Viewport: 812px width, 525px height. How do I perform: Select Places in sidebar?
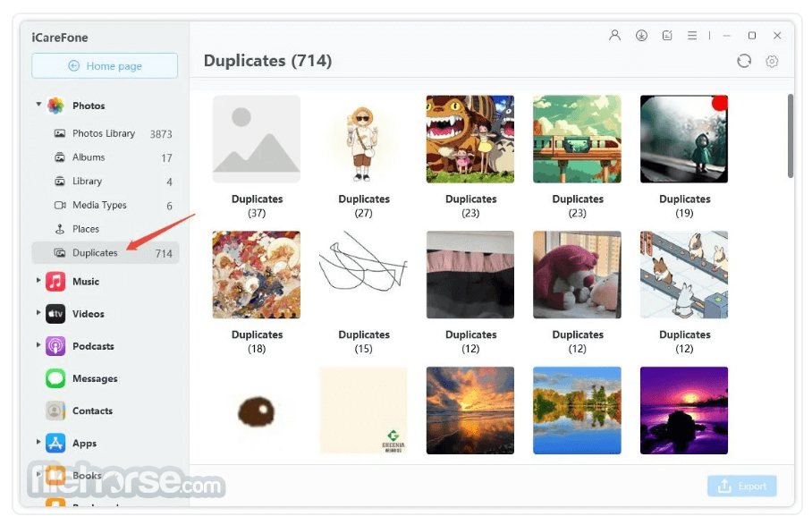point(106,229)
